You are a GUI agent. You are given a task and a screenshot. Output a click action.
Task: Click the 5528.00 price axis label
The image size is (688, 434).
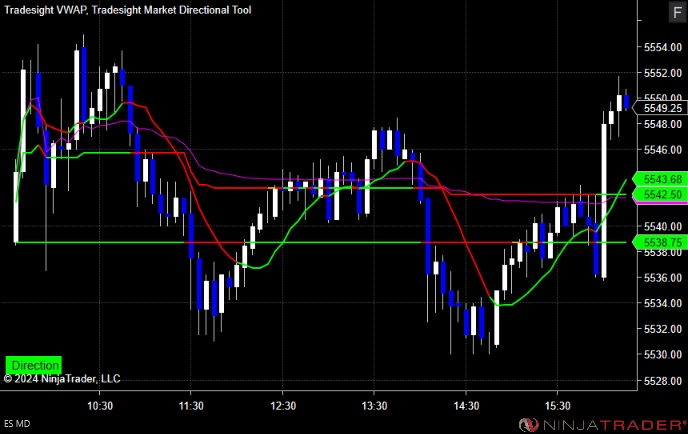click(663, 381)
